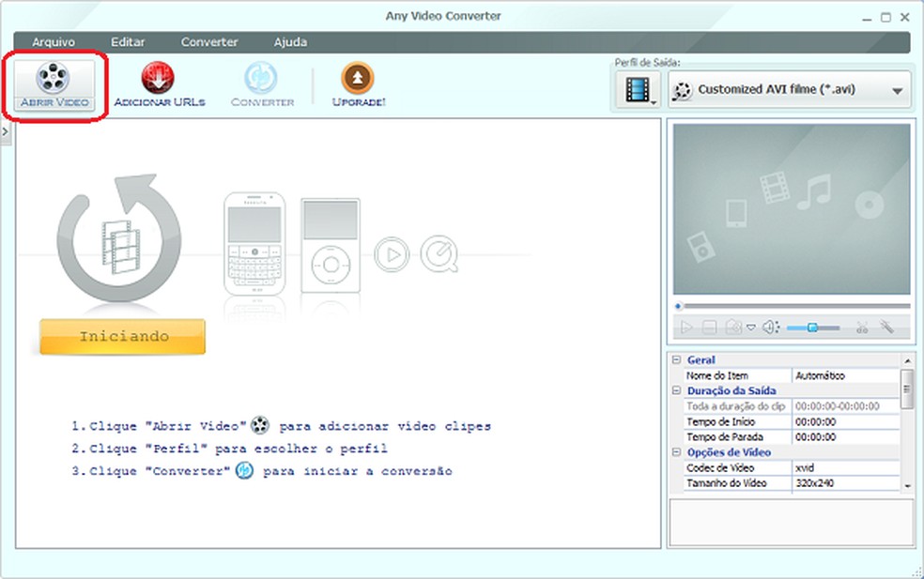Viewport: 924px width, 579px height.
Task: Click the Abrir Video film reel button
Action: pyautogui.click(x=54, y=85)
